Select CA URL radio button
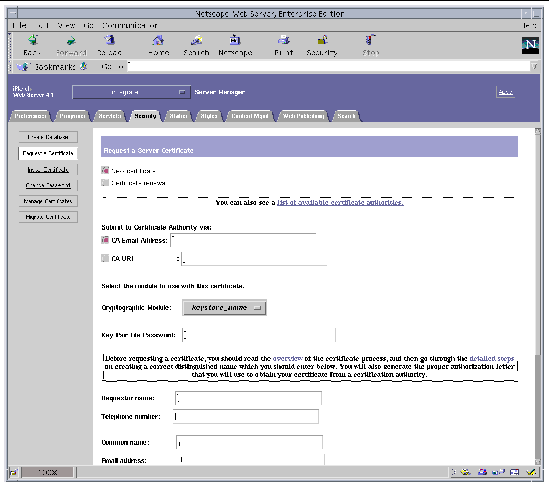Screen dimensions: 549x486 105,258
